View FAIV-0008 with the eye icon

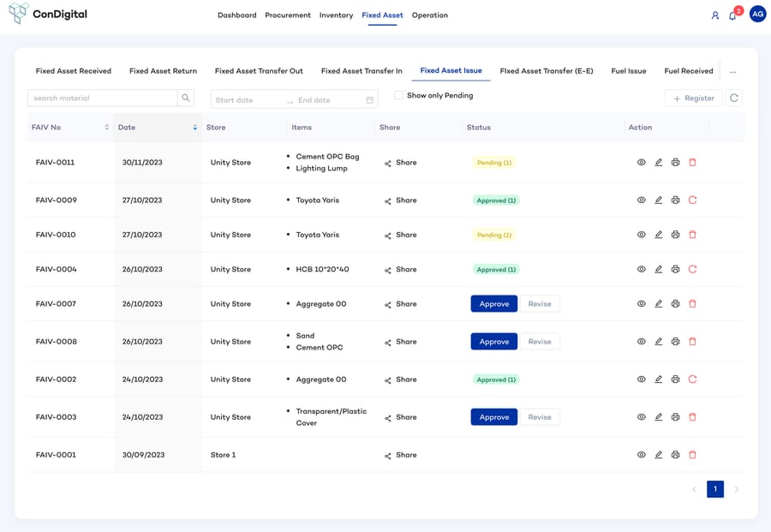click(x=641, y=341)
